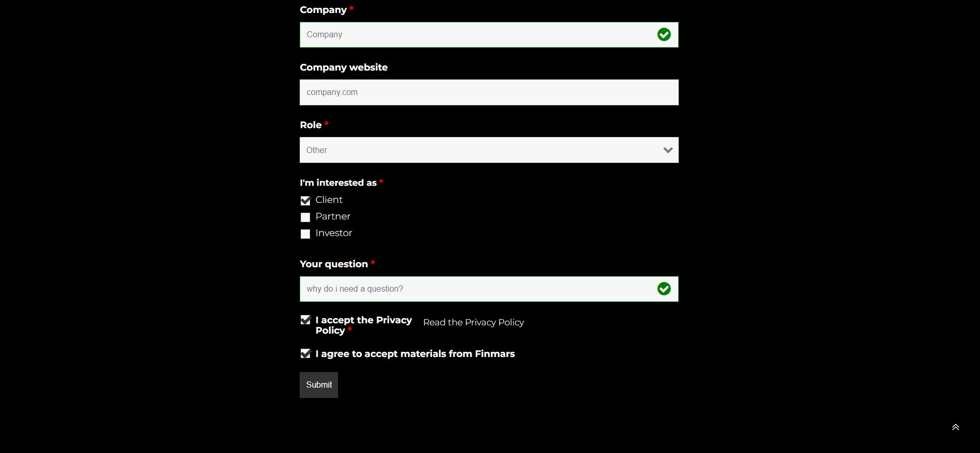Click the "Your question" heading label
Image resolution: width=980 pixels, height=453 pixels.
333,264
